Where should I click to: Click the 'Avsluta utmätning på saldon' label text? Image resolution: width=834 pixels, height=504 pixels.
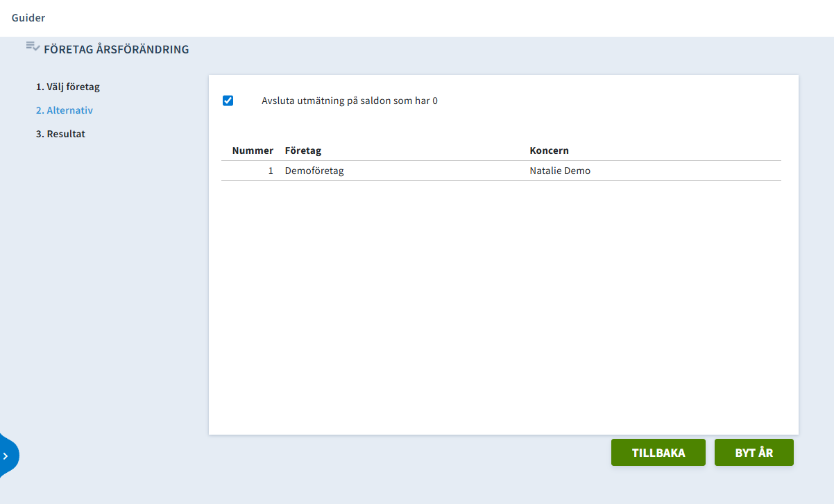click(349, 101)
